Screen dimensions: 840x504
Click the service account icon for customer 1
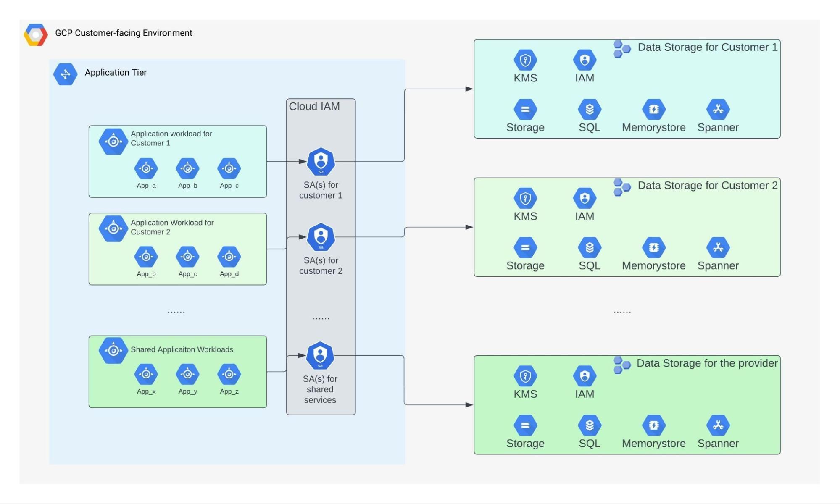(x=321, y=161)
